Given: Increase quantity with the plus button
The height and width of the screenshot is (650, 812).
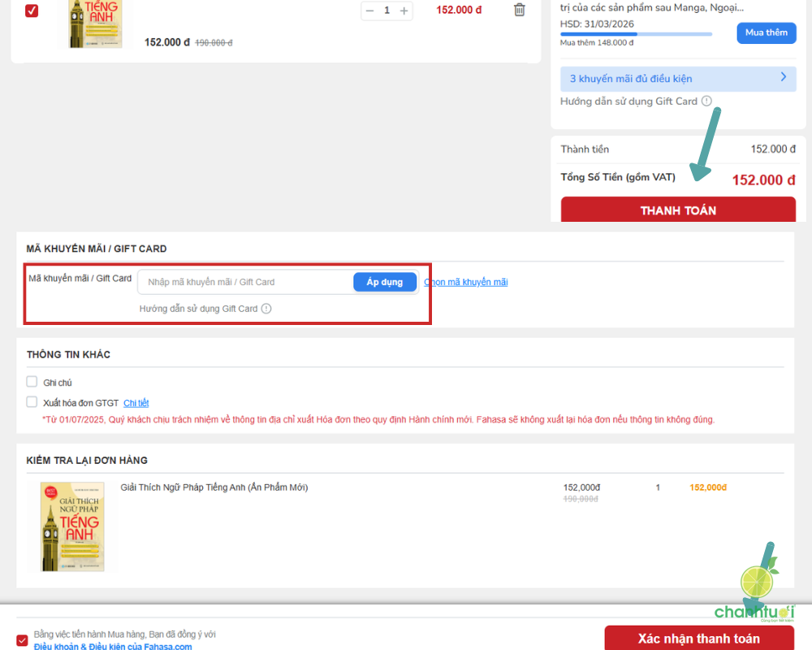Looking at the screenshot, I should tap(404, 11).
